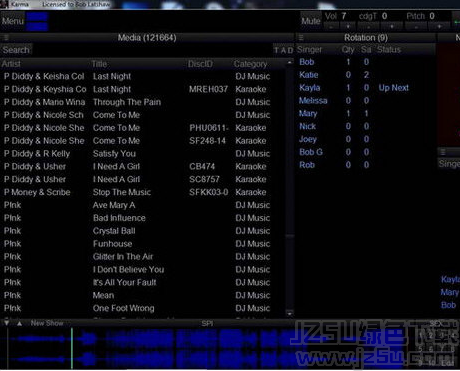Select singer Mary in Rotation list
The image size is (460, 371).
click(308, 113)
